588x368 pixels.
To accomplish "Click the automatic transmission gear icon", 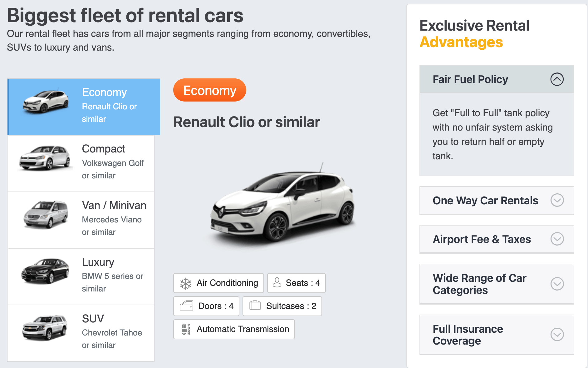I will coord(186,329).
